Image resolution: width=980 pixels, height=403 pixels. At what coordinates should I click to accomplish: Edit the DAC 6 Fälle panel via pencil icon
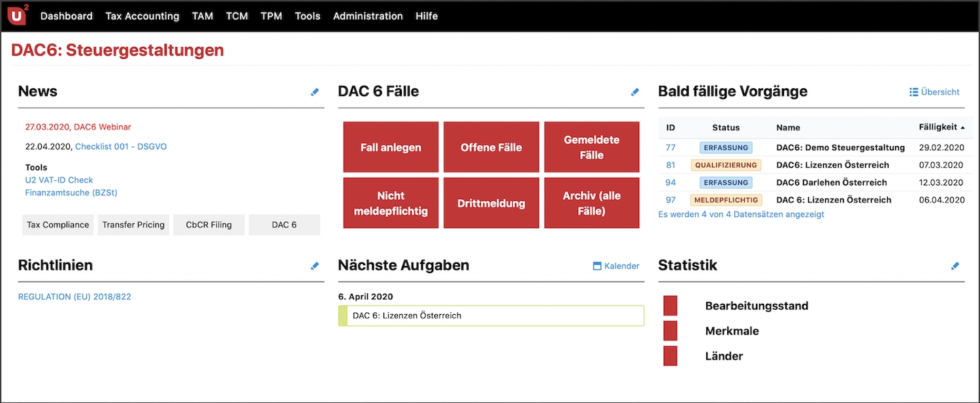[x=635, y=92]
